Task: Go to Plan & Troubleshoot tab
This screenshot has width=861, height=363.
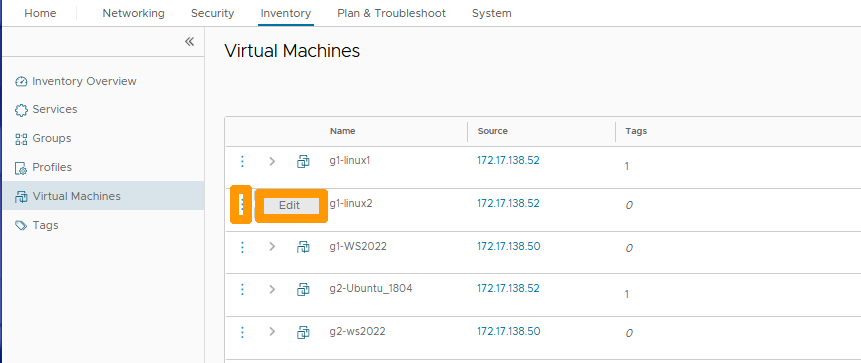Action: point(392,13)
